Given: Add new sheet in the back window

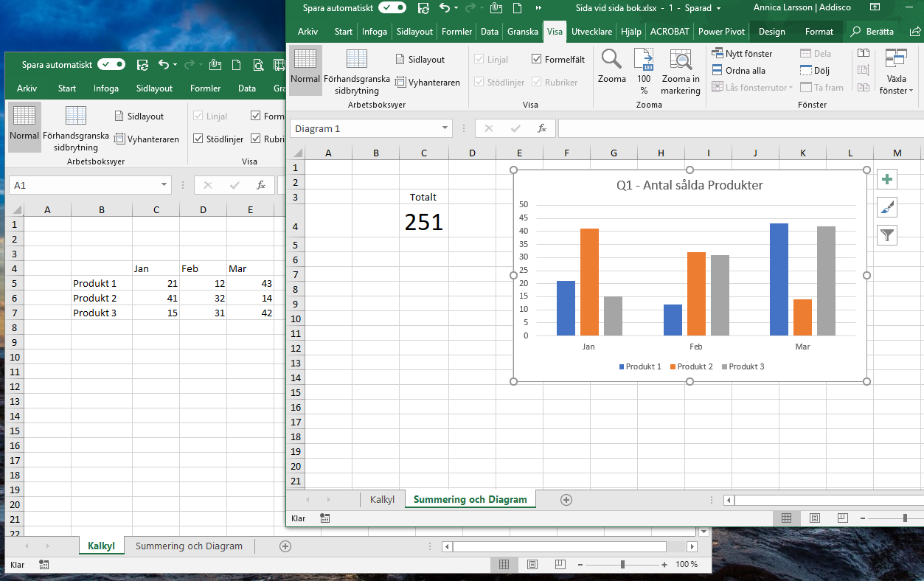Looking at the screenshot, I should (x=285, y=546).
